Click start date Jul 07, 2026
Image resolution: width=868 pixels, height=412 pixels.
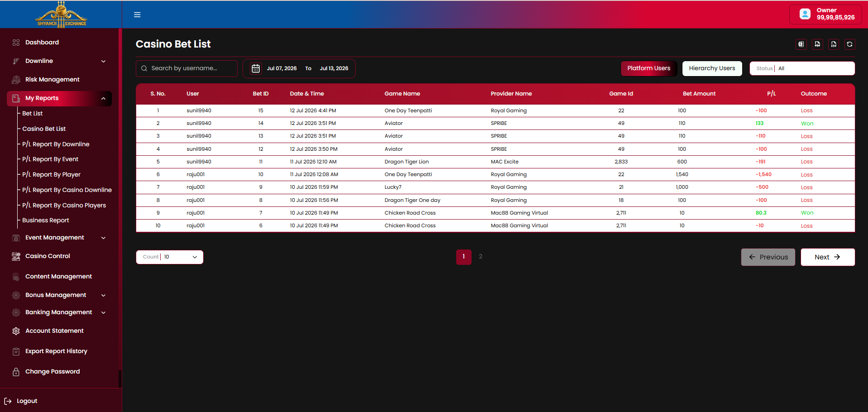pos(281,68)
